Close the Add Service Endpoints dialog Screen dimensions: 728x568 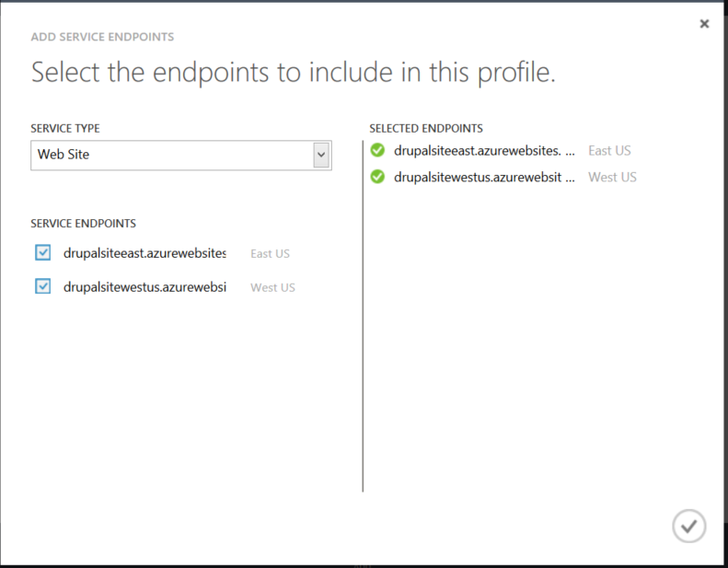point(704,24)
